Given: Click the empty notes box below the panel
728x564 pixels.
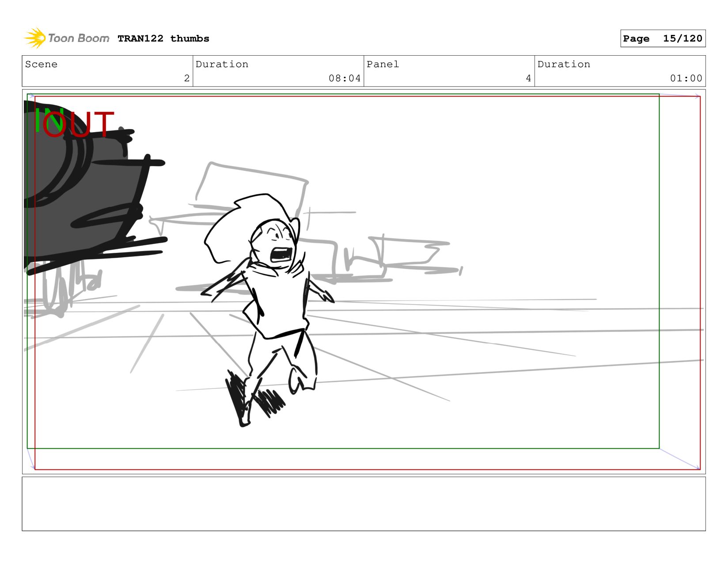Looking at the screenshot, I should tap(364, 504).
